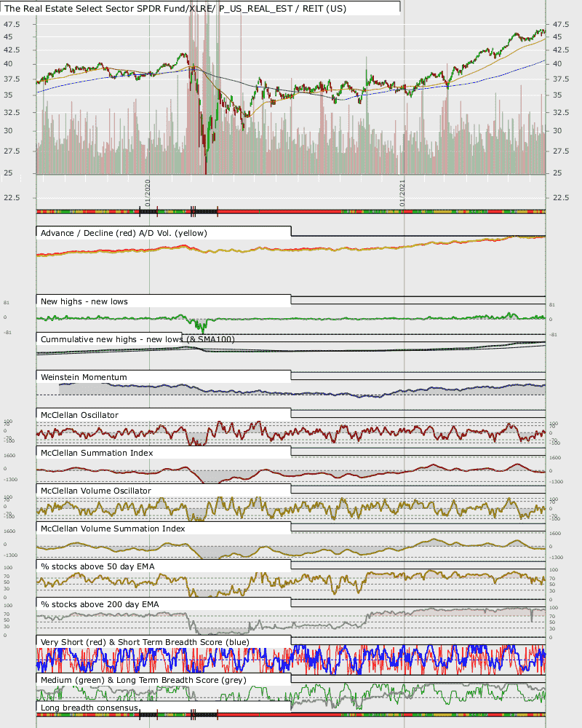Open the McClellan Summation Index label
The width and height of the screenshot is (582, 728).
97,453
